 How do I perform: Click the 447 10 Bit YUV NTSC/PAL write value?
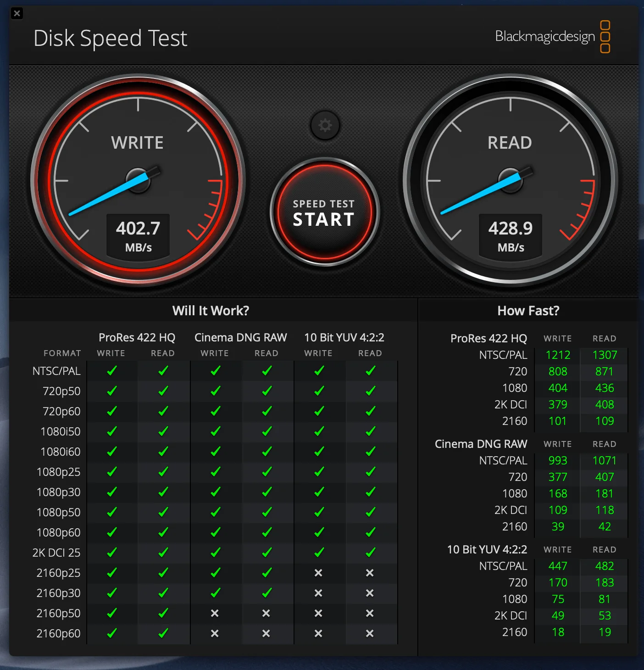[x=558, y=566]
